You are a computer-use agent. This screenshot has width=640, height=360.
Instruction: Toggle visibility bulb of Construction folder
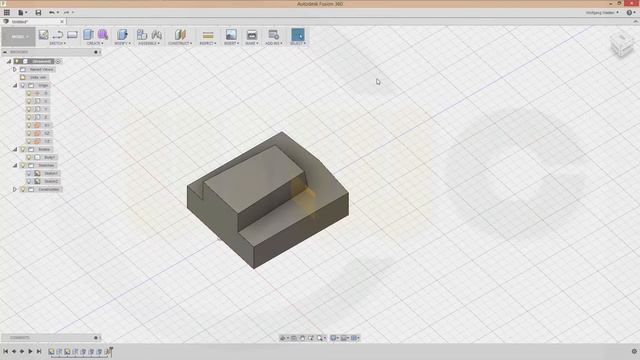tap(23, 189)
